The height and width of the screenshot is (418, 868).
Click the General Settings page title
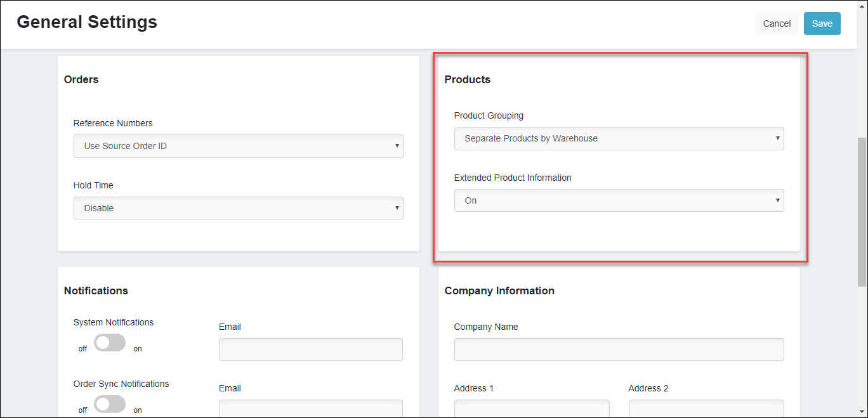click(87, 22)
